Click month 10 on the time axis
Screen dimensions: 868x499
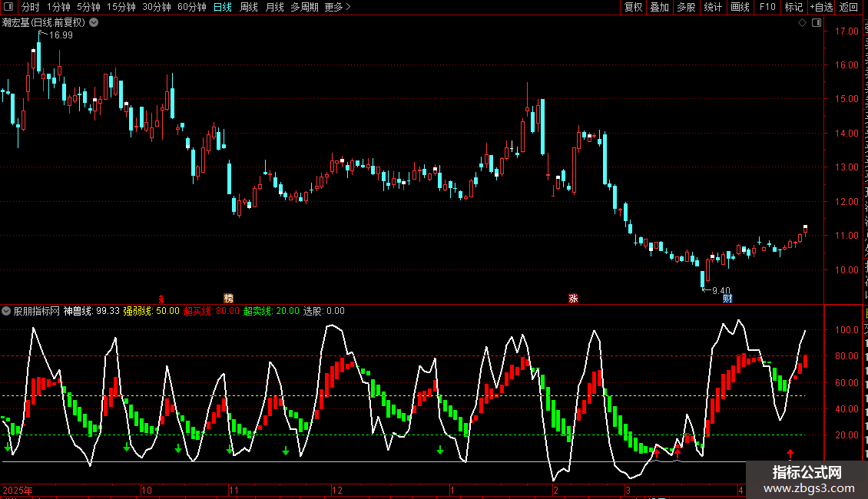[x=146, y=490]
